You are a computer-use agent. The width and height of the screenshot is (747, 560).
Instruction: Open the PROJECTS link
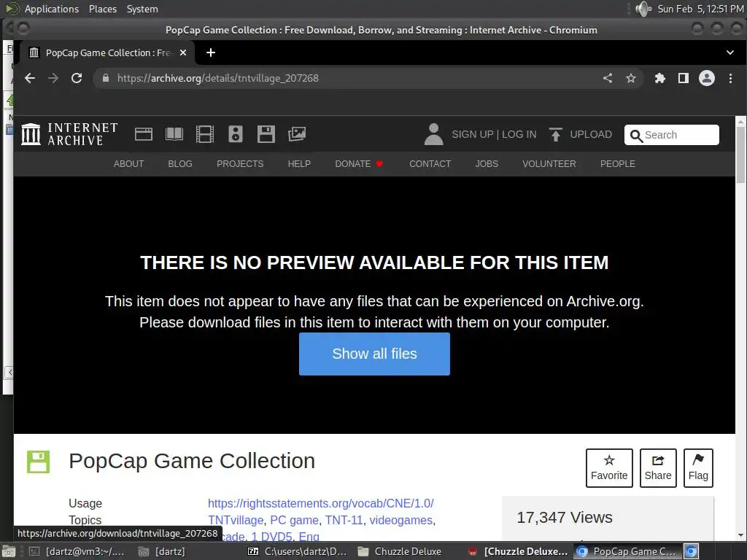click(x=240, y=164)
